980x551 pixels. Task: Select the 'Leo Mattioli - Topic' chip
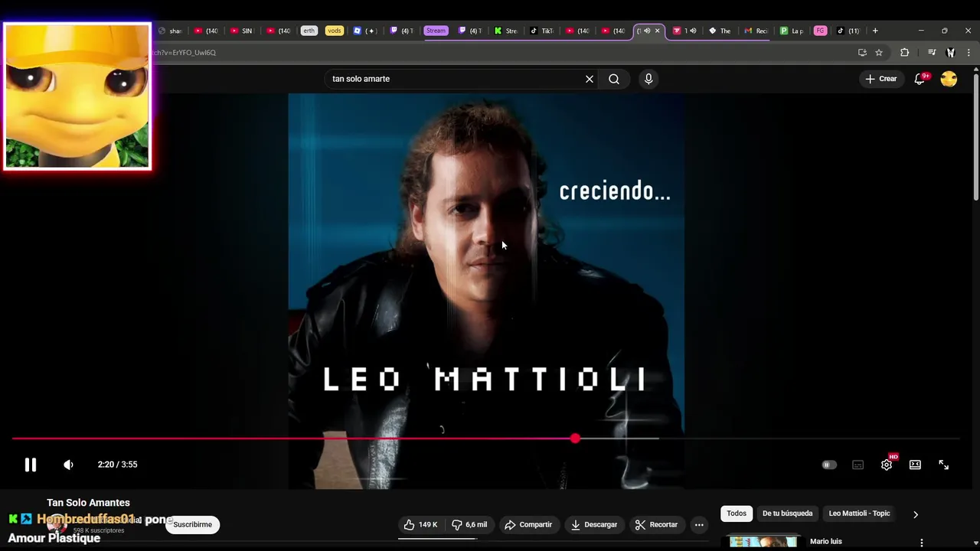tap(859, 514)
